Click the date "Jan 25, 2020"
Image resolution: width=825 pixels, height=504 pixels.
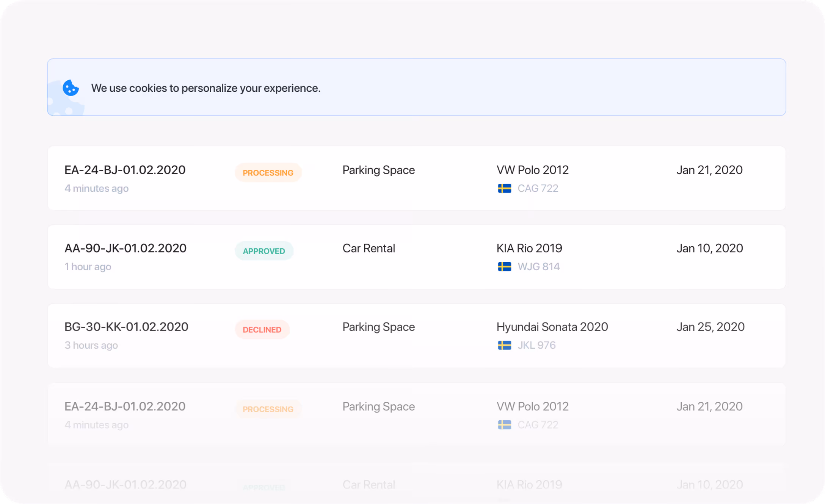711,327
